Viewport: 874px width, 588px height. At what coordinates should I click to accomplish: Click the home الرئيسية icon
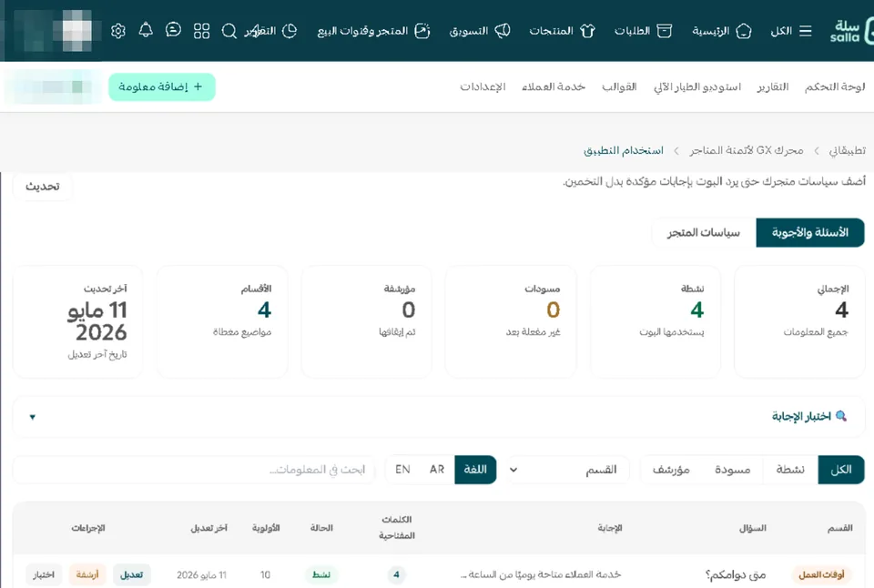[744, 31]
